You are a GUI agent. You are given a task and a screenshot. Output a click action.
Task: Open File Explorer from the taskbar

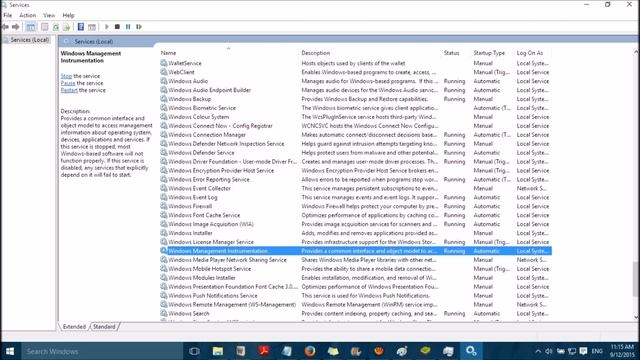tap(218, 351)
